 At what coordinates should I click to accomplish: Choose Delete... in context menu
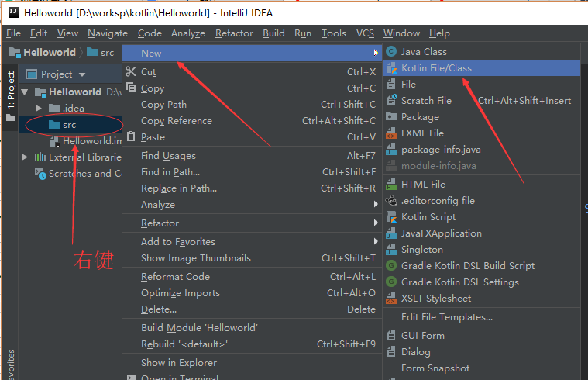pos(252,309)
